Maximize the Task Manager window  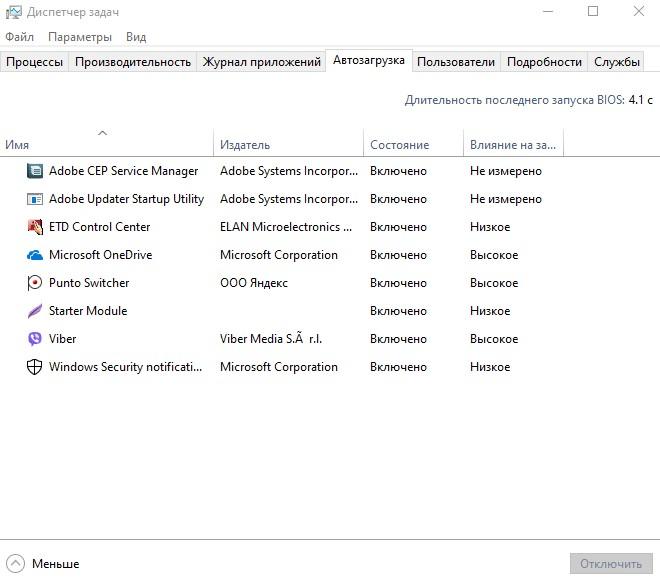[593, 11]
